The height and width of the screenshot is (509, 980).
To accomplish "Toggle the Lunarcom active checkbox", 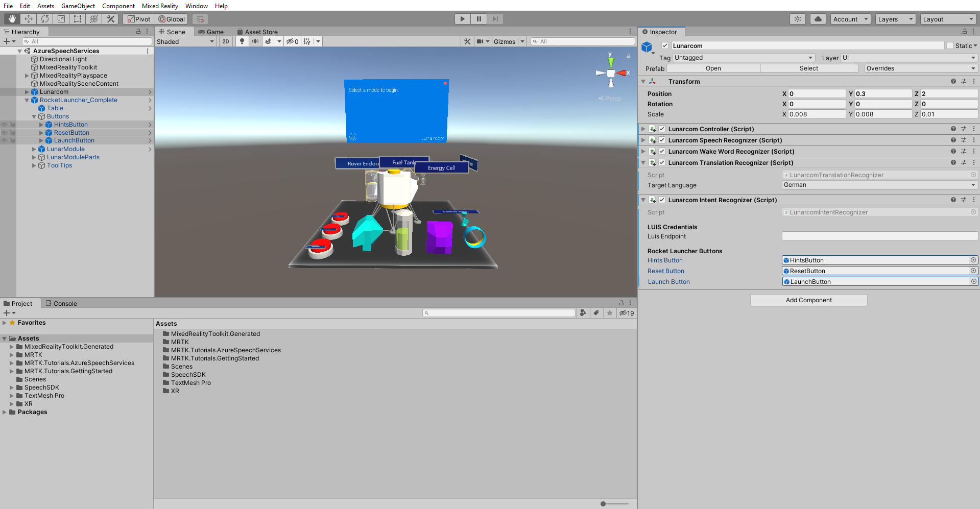I will pyautogui.click(x=665, y=45).
